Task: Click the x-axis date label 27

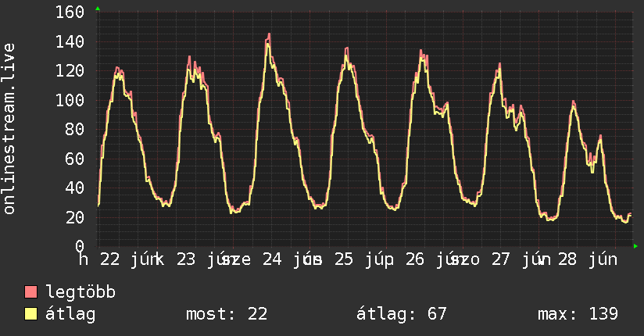Action: coord(501,259)
